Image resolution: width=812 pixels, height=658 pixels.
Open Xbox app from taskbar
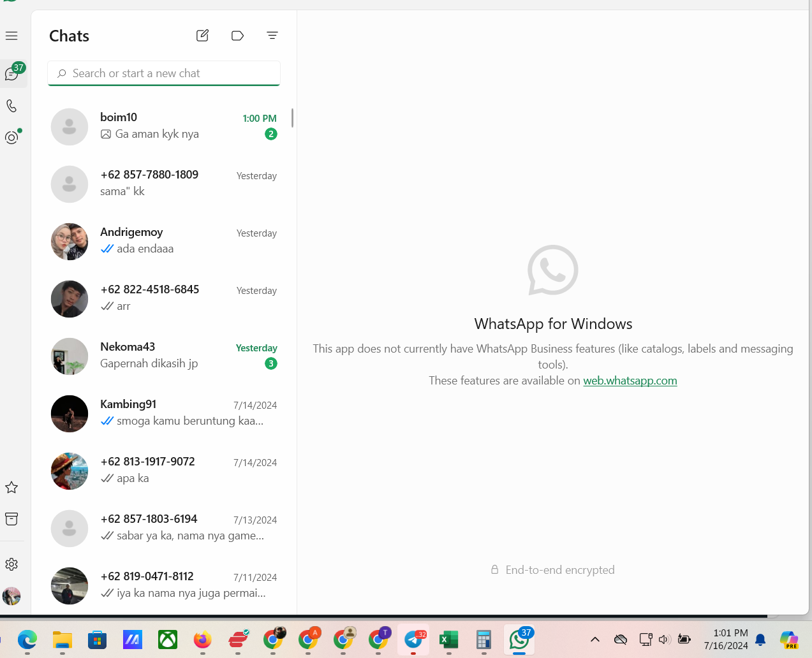168,639
